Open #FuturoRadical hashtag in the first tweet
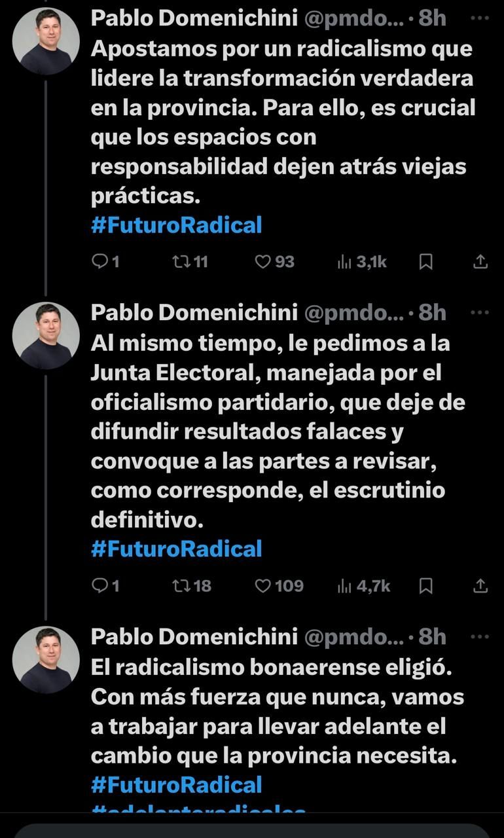 [176, 225]
